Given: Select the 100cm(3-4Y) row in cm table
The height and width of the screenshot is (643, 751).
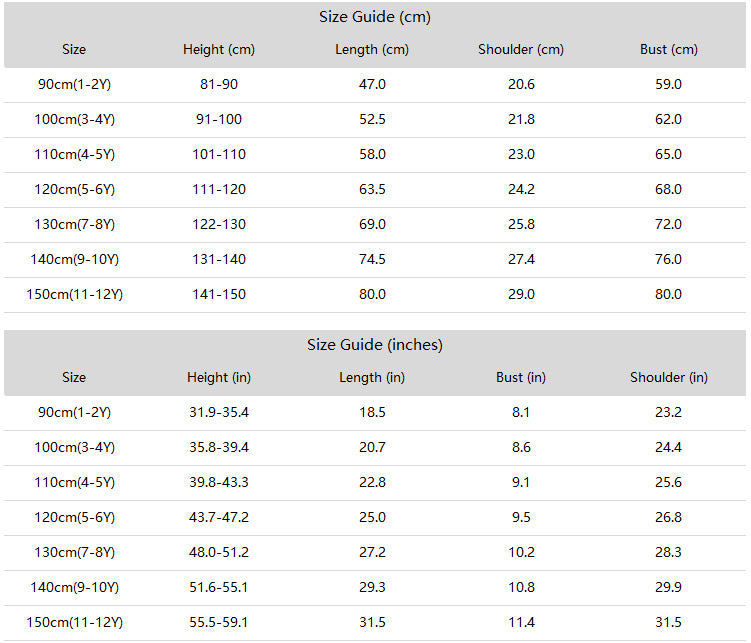Looking at the screenshot, I should tap(375, 120).
